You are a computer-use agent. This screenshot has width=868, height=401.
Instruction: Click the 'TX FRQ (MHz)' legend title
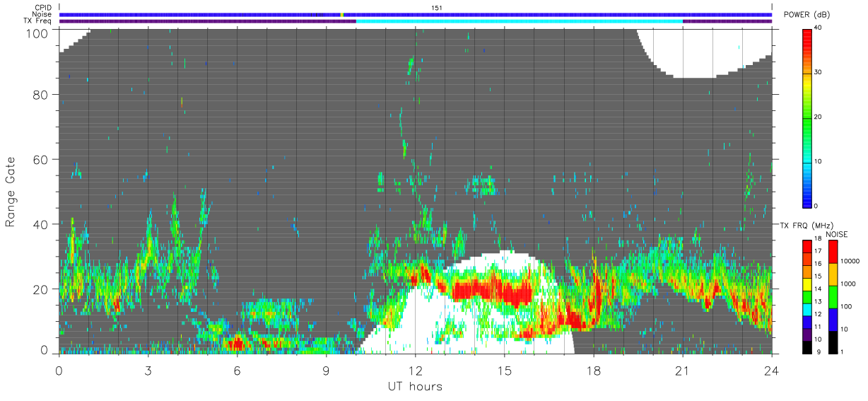(x=806, y=225)
